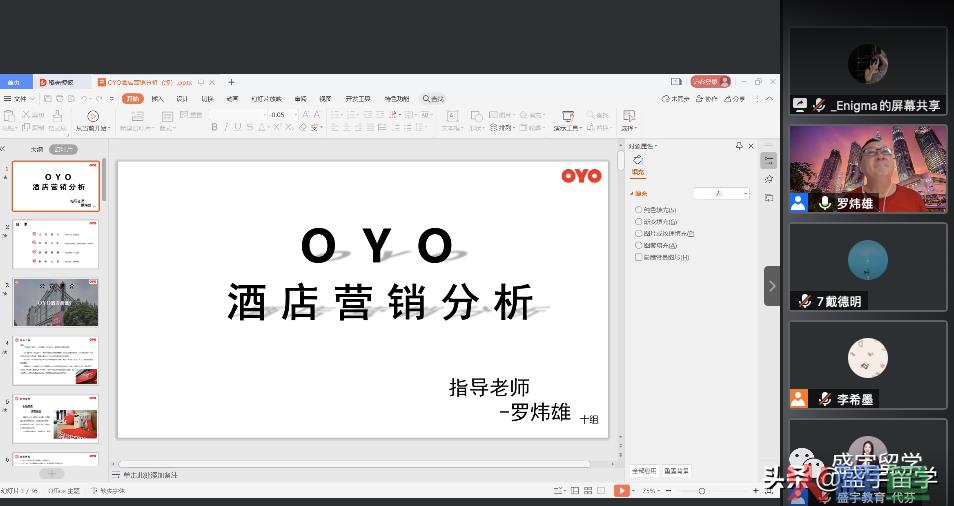Switch to slide sorter grid view
The image size is (954, 506).
(x=588, y=490)
